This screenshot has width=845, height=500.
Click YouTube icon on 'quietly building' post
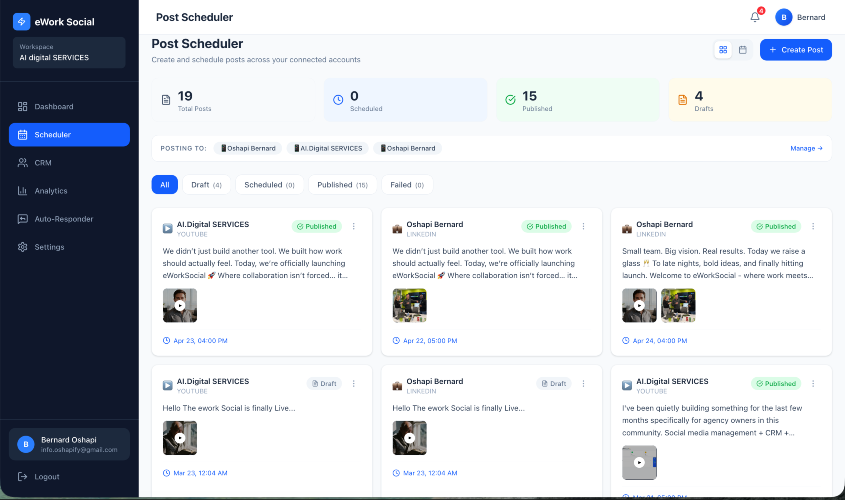[x=627, y=386]
